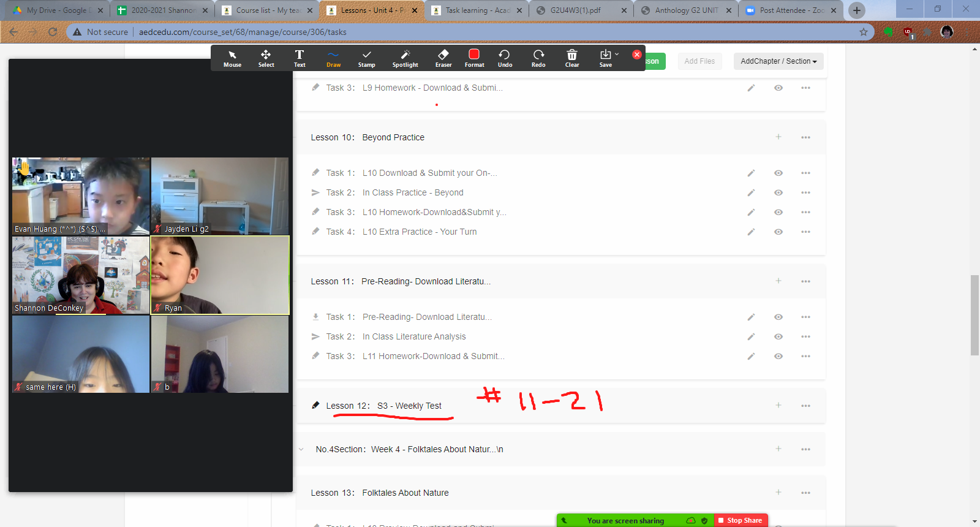Edit In Class Literature Analysis task
This screenshot has width=980, height=527.
point(751,337)
